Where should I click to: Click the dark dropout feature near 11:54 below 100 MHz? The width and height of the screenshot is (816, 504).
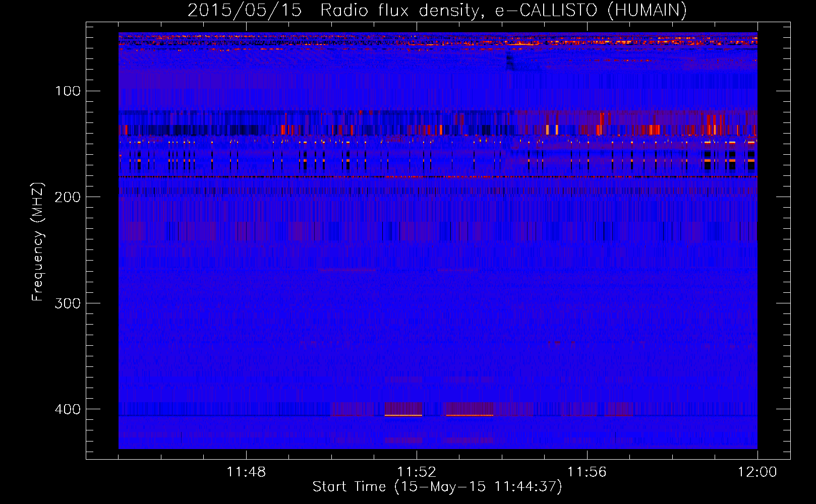510,62
